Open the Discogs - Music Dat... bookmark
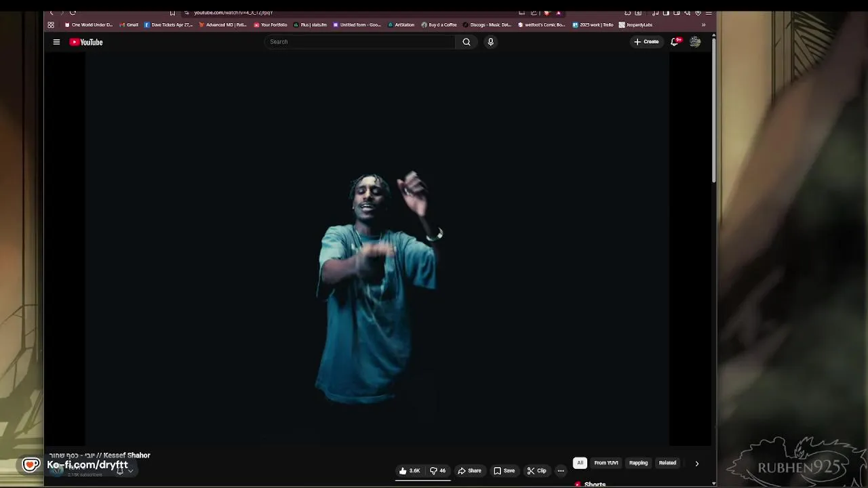Image resolution: width=868 pixels, height=488 pixels. point(488,25)
